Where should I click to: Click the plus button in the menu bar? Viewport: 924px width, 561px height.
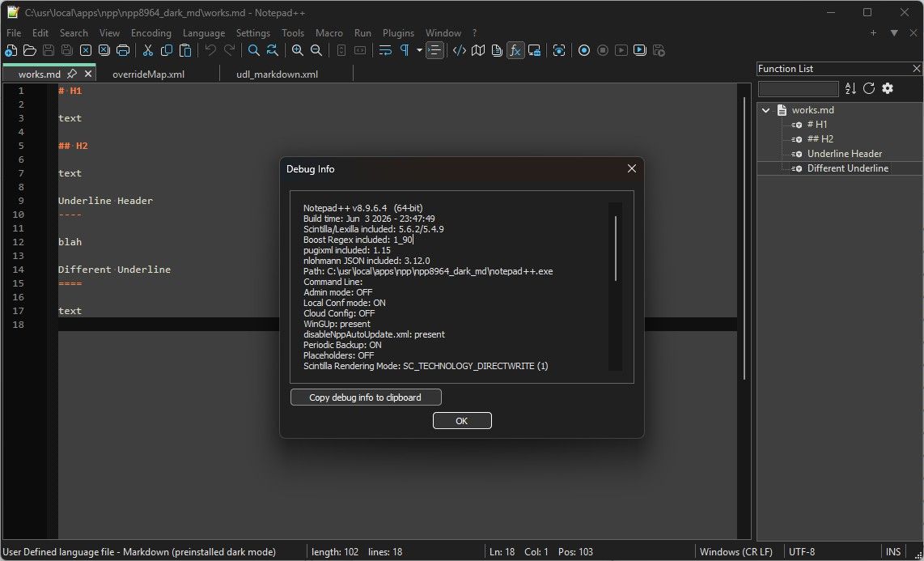(x=874, y=33)
